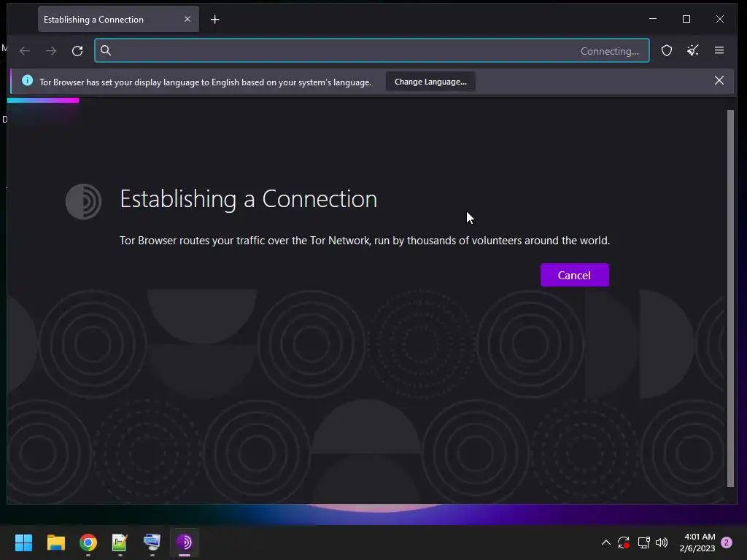Maximize the Tor Browser window
Viewport: 747px width, 560px height.
point(686,19)
